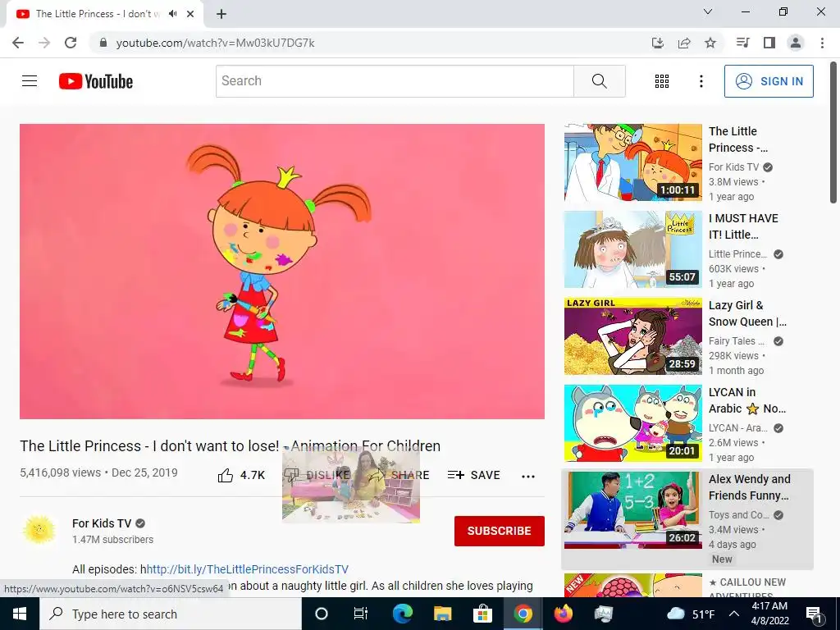Select The Little Princess browser tab

[x=105, y=14]
